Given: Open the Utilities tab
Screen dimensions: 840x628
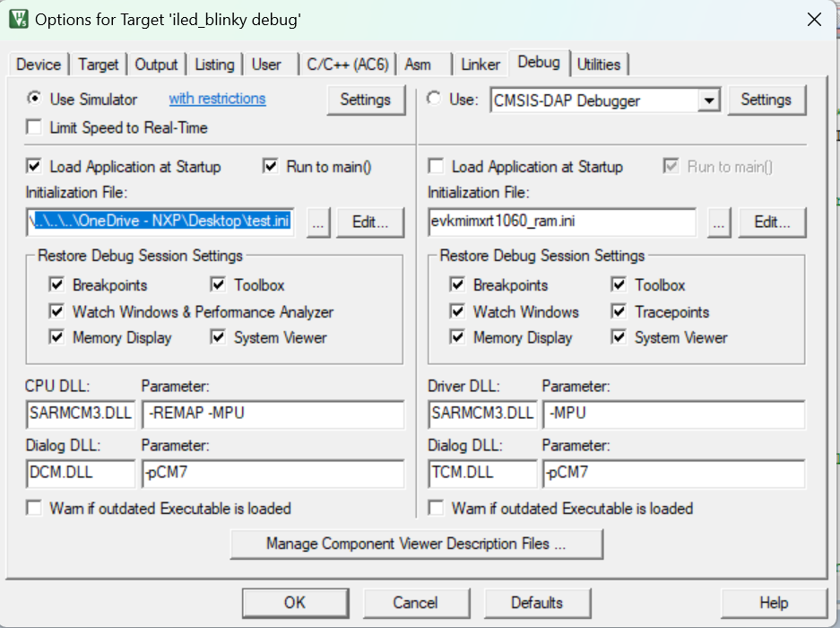Looking at the screenshot, I should point(600,64).
